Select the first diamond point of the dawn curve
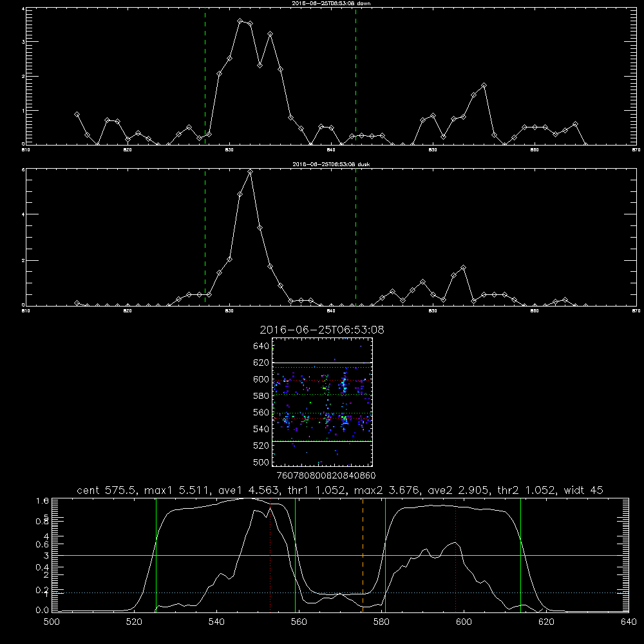The image size is (644, 644). click(x=77, y=115)
